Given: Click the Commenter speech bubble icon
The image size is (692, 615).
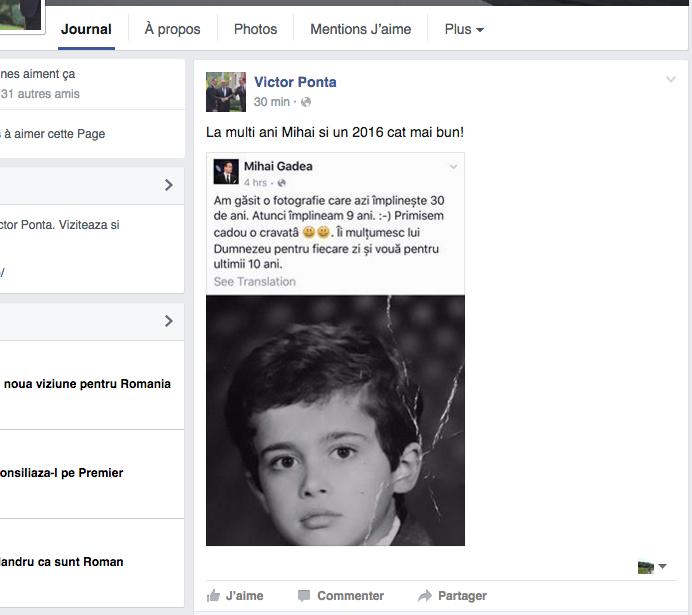Looking at the screenshot, I should [304, 596].
